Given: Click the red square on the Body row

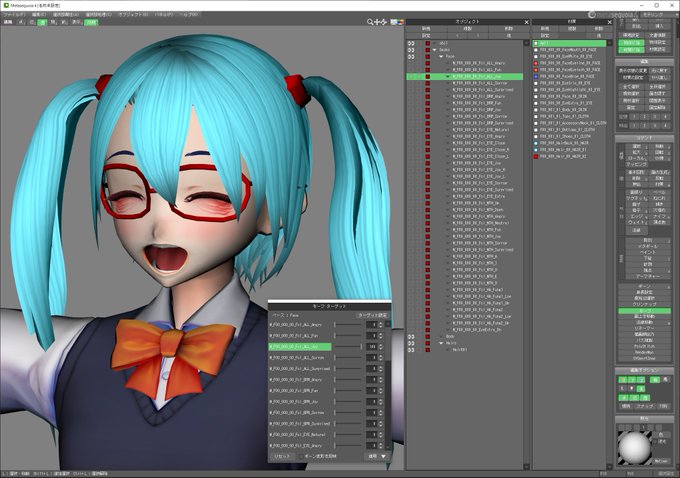Looking at the screenshot, I should pyautogui.click(x=428, y=336).
